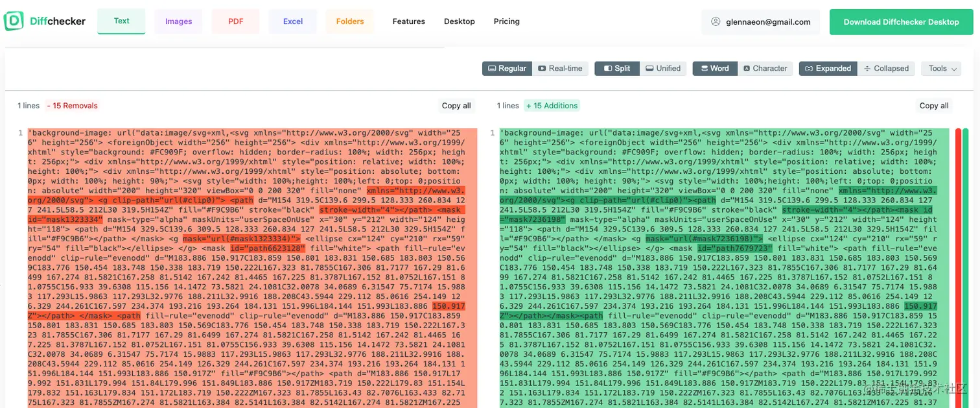Select Split view layout
Screen dimensions: 980x408
[x=617, y=68]
